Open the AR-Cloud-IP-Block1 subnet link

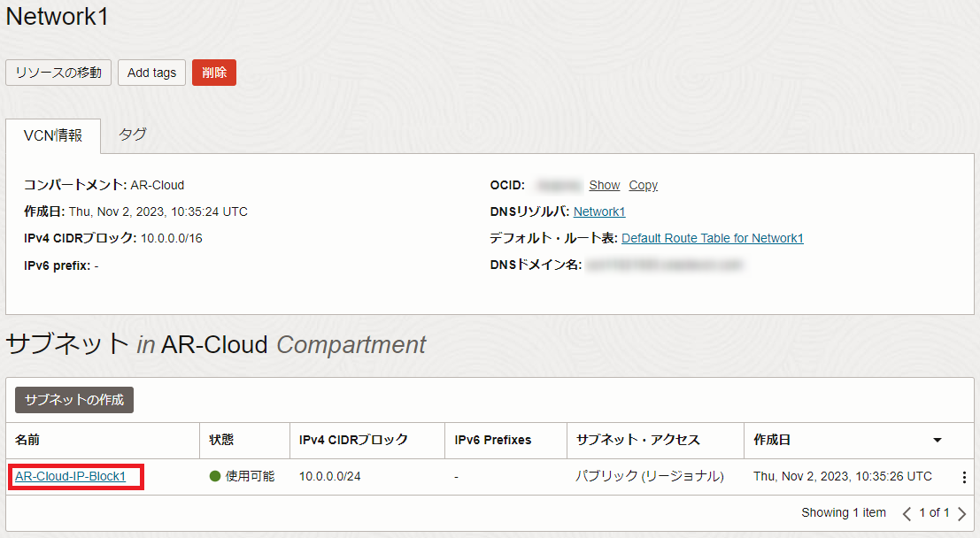tap(71, 476)
